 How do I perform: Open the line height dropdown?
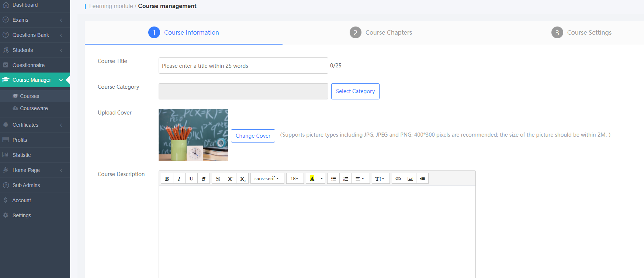point(380,179)
